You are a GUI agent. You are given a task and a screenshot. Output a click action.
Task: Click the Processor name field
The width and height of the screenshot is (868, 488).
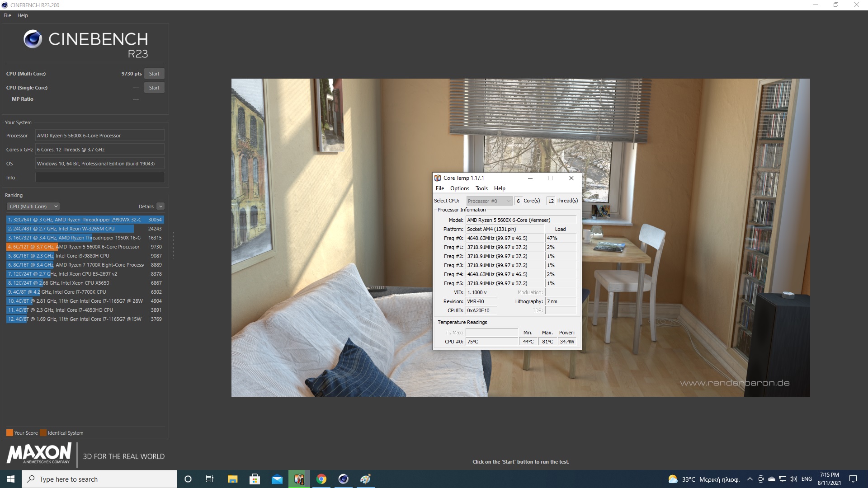tap(100, 136)
